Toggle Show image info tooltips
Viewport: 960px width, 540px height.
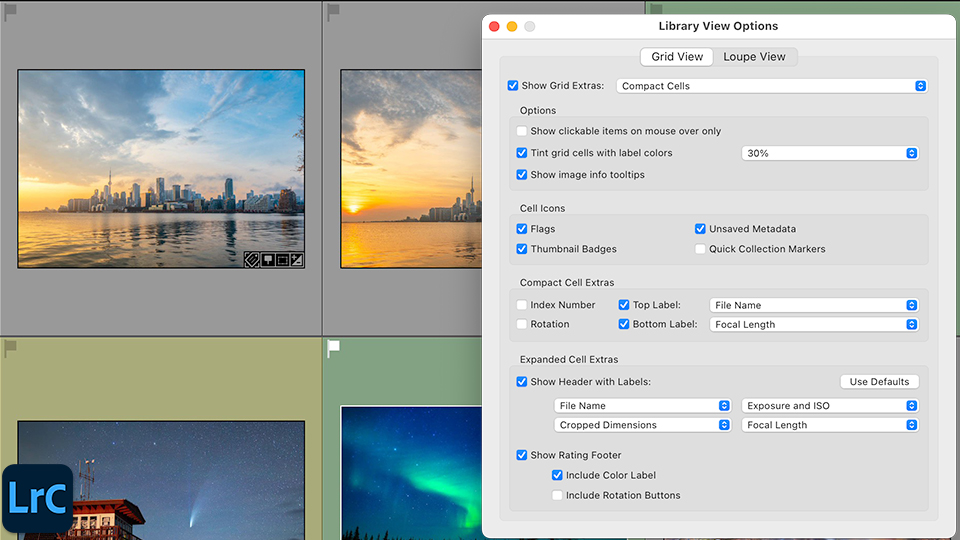tap(522, 174)
